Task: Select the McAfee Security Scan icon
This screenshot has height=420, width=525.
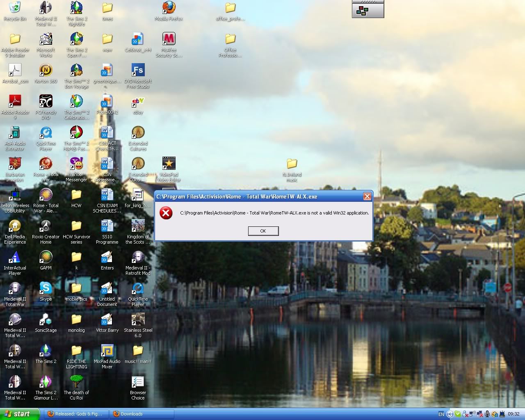Action: (x=169, y=39)
